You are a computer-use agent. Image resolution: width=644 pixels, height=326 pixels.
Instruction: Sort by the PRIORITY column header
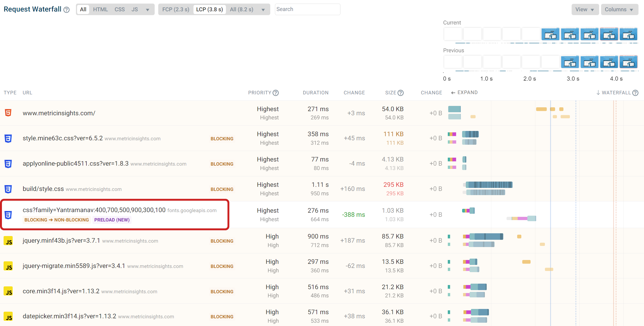tap(260, 93)
